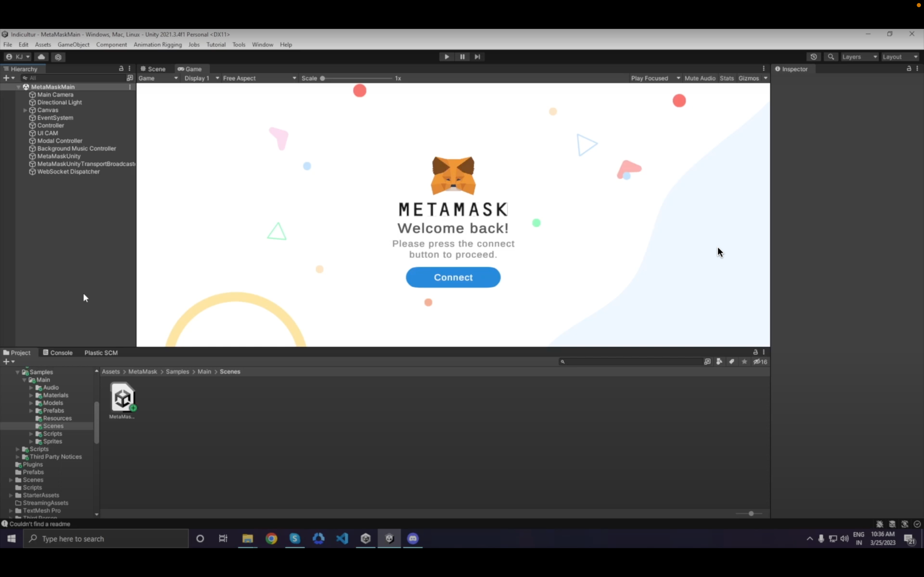Switch to the Console tab
Screen dimensions: 924x577
point(58,353)
